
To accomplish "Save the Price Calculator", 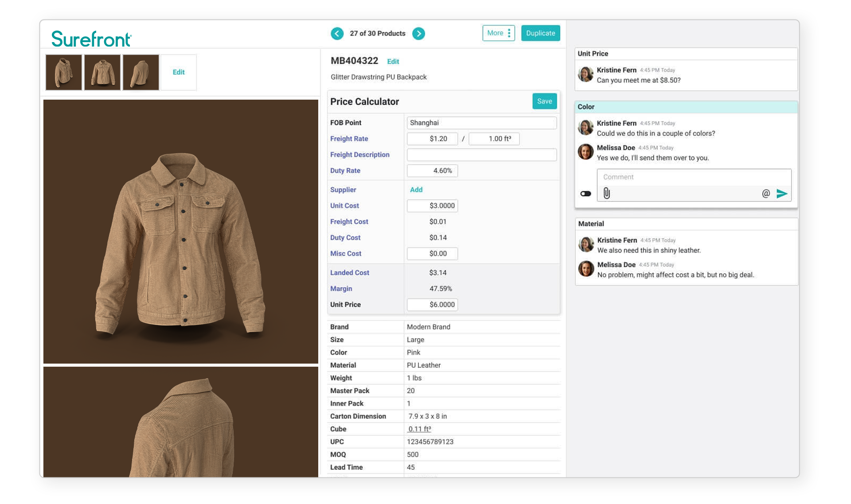I will pos(544,101).
